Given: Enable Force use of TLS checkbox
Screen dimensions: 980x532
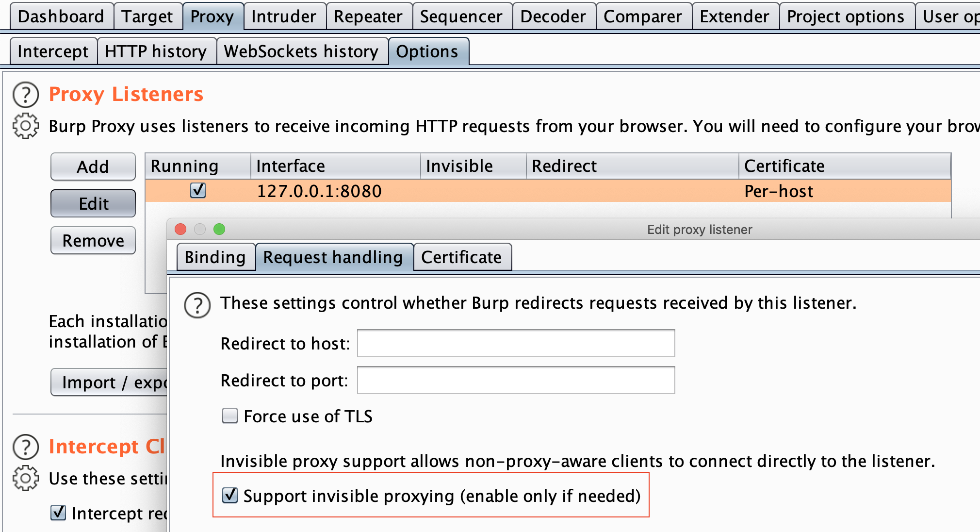Looking at the screenshot, I should [230, 416].
